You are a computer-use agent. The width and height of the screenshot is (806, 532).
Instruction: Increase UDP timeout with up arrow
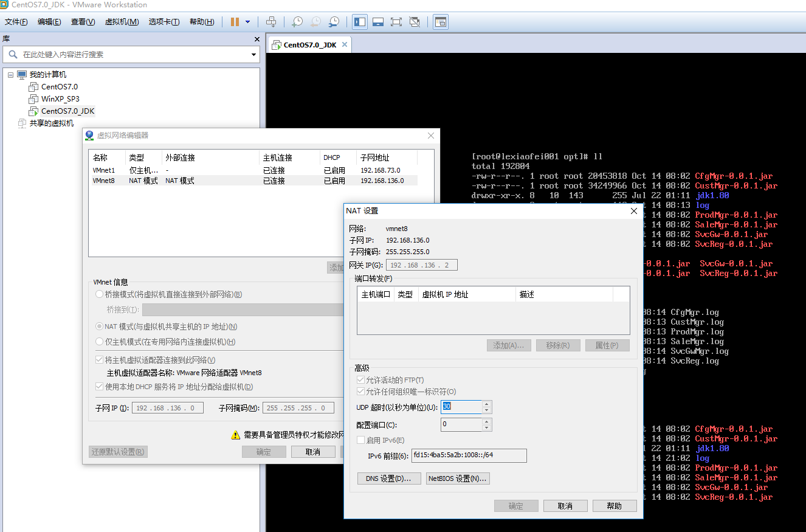tap(487, 404)
